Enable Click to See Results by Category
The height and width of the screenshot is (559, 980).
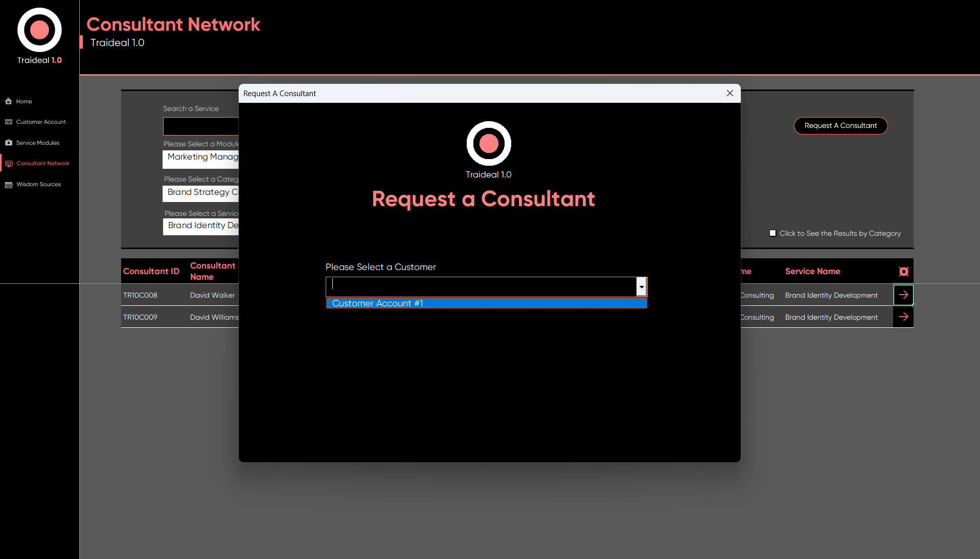point(773,233)
